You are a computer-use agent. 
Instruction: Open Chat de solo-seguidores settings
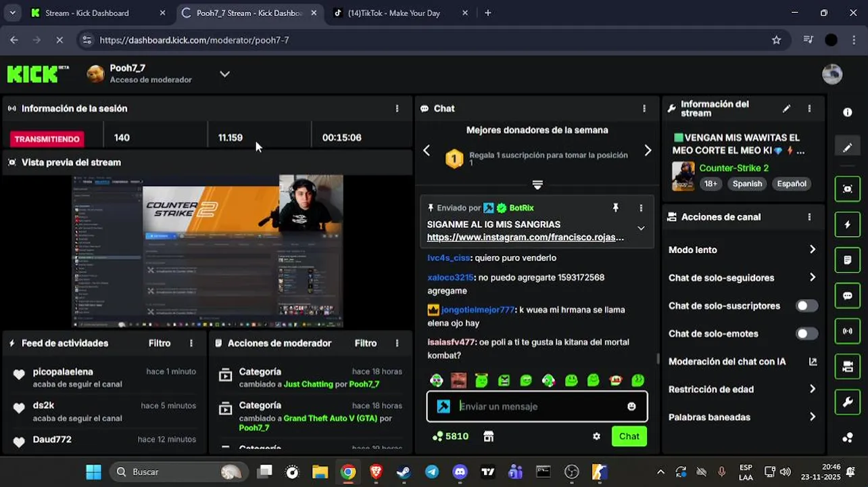(742, 277)
